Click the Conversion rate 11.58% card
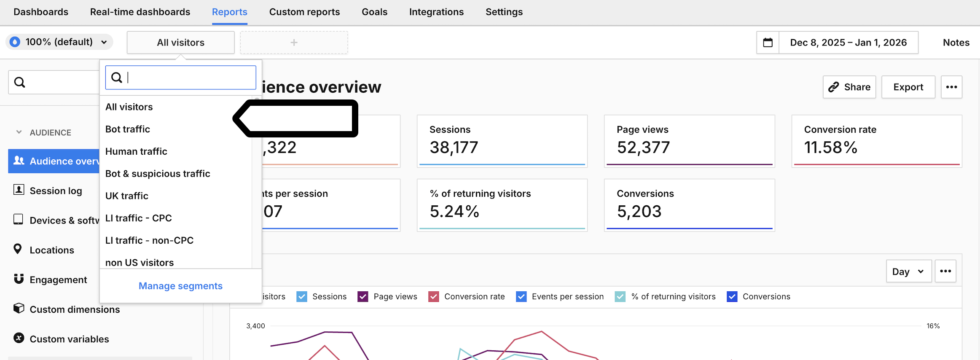The height and width of the screenshot is (360, 980). [x=877, y=141]
